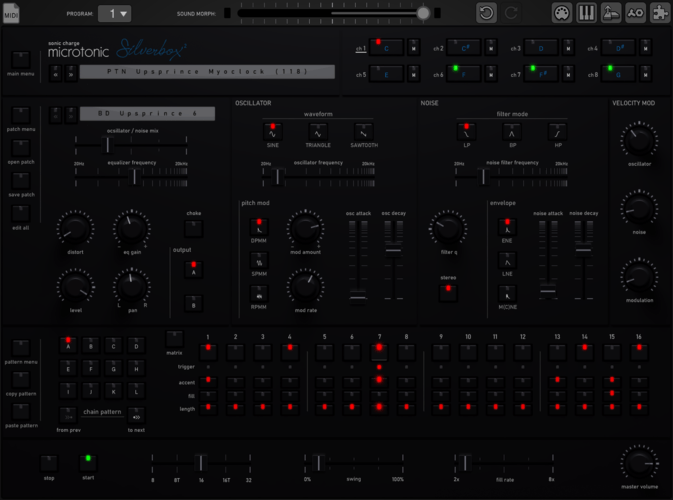Select the M(C)NE noise envelope mode
673x500 pixels.
[x=507, y=294]
